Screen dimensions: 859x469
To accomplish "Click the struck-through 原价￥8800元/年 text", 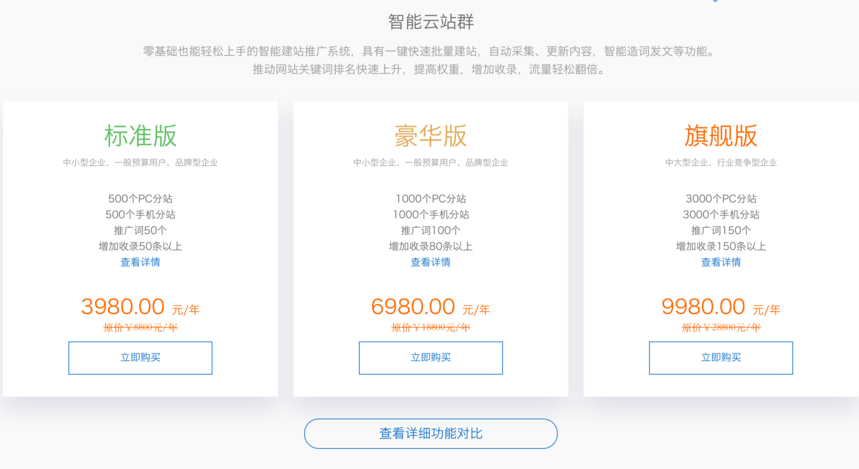I will [x=140, y=328].
